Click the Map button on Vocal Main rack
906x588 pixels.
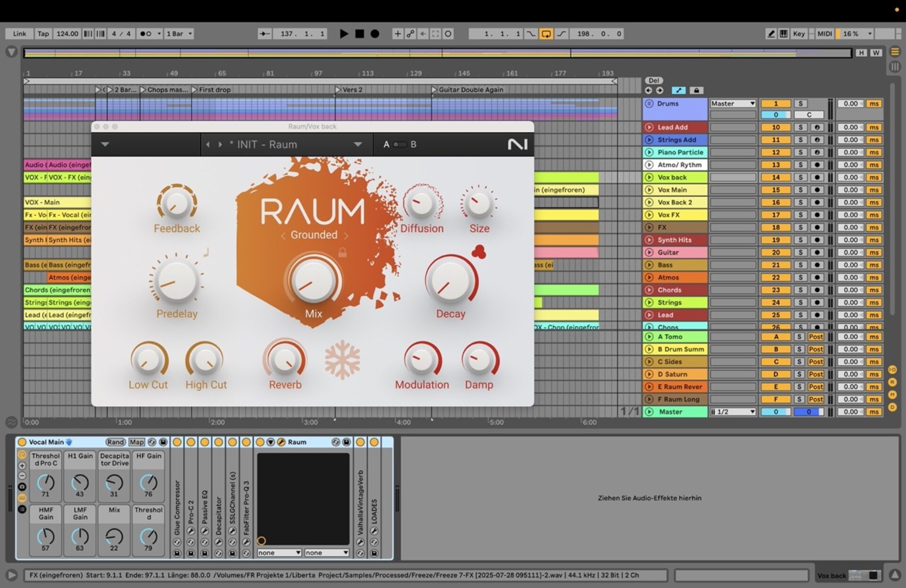pos(137,442)
